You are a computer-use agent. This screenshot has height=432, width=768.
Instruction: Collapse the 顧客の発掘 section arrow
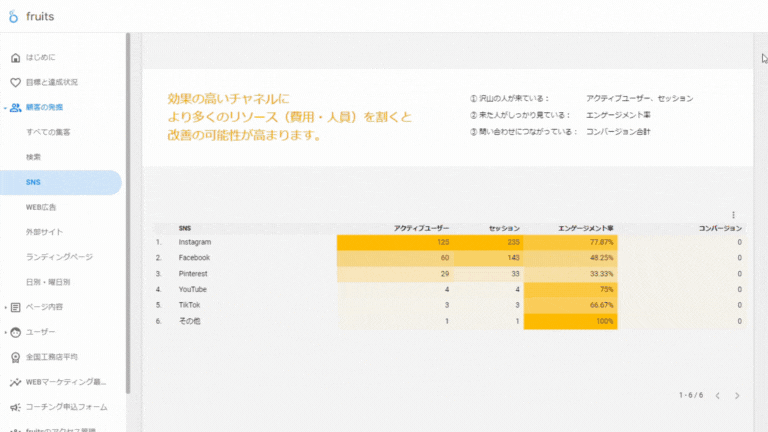click(x=5, y=108)
